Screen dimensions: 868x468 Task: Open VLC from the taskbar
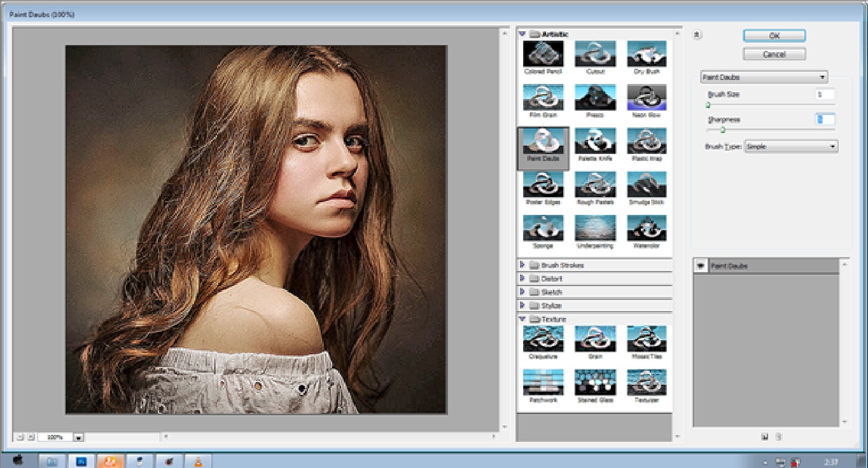pyautogui.click(x=198, y=462)
